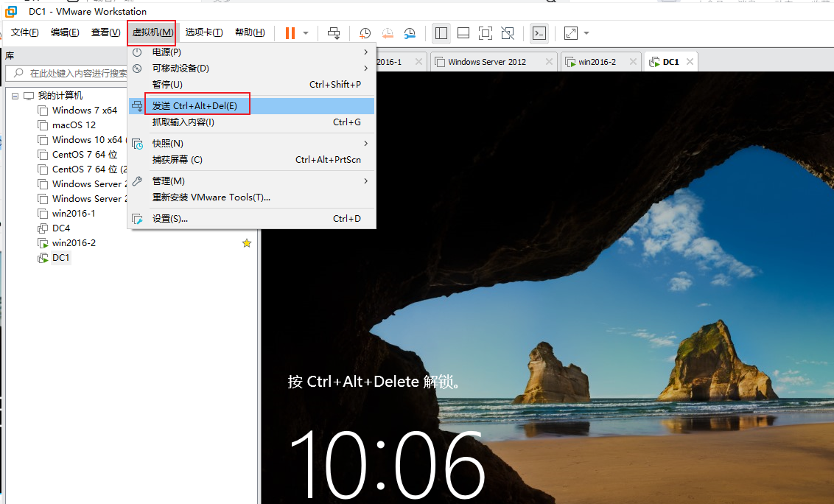
Task: Switch to DC1 tab
Action: 670,63
